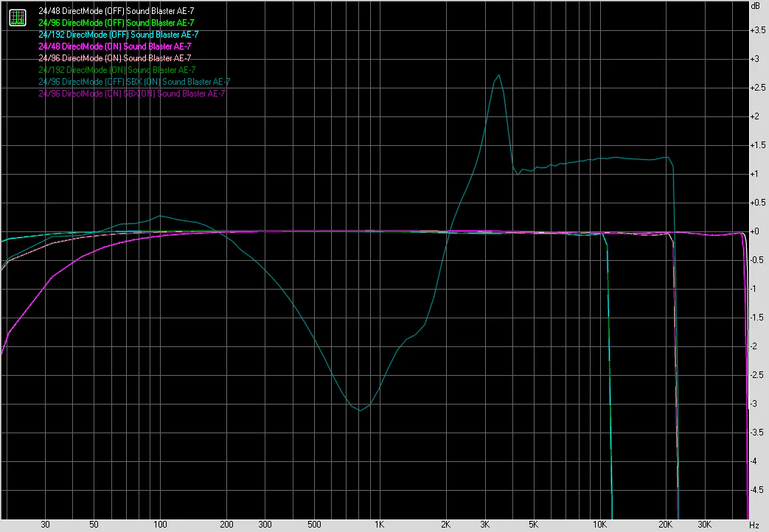Viewport: 769px width, 532px height.
Task: Click the 3K frequency axis label
Action: pyautogui.click(x=484, y=524)
